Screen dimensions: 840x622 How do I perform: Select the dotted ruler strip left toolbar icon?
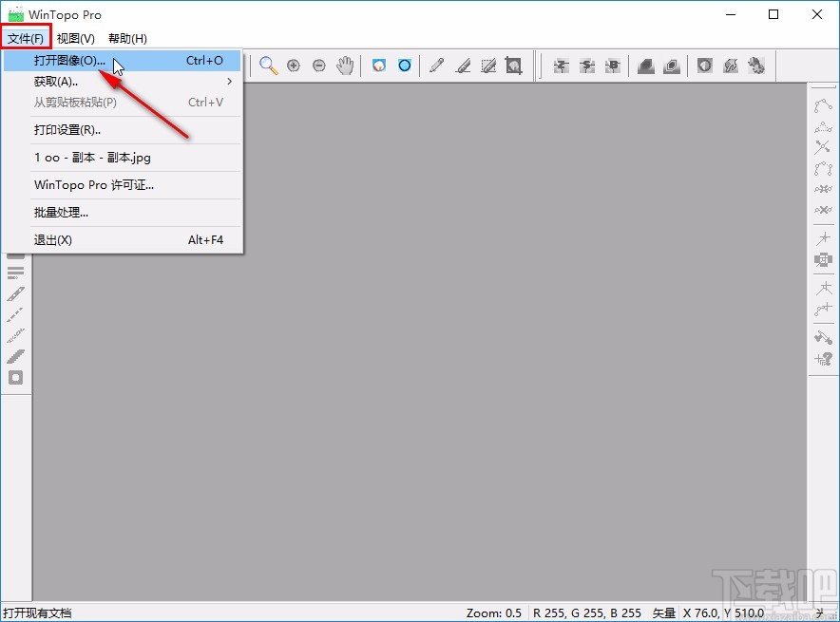[x=15, y=293]
